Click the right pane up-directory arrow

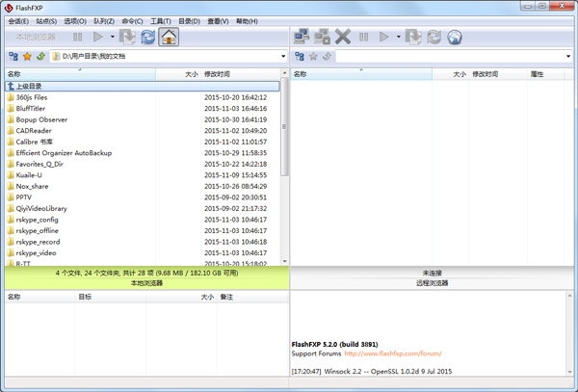click(x=327, y=56)
